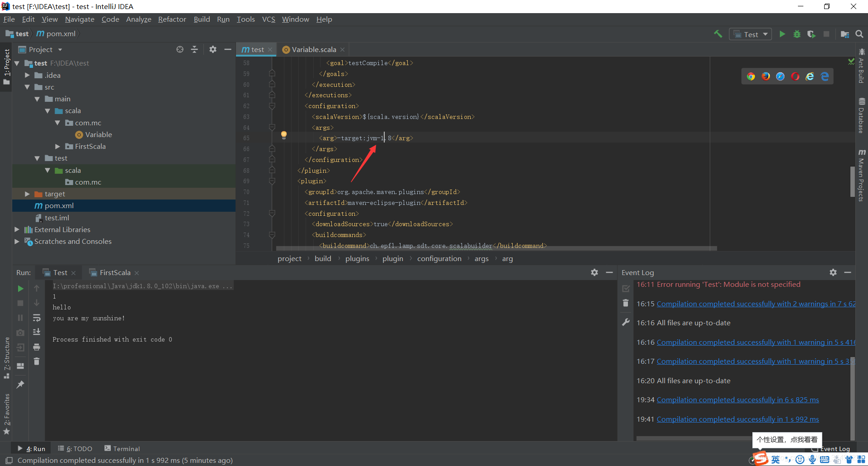Click the editor horizontal scrollbar
868x466 pixels.
click(x=496, y=248)
